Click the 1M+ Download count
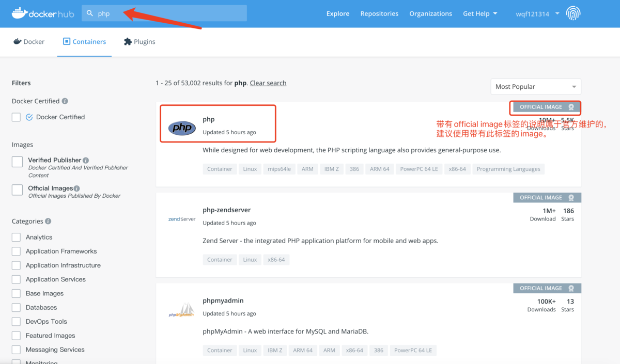 (x=543, y=214)
